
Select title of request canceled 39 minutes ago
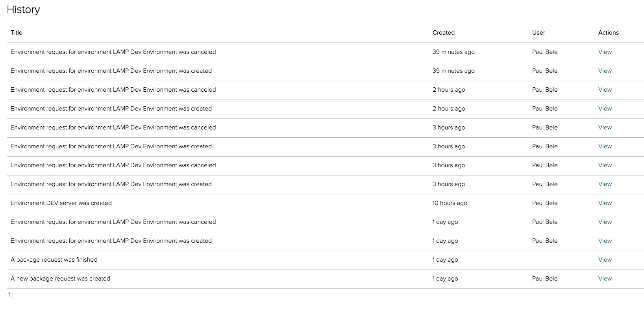coord(113,52)
